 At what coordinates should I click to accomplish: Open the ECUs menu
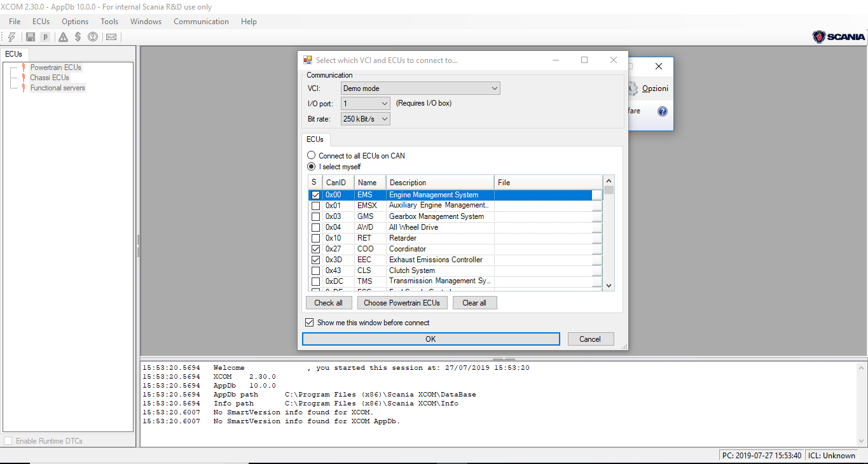pos(41,22)
